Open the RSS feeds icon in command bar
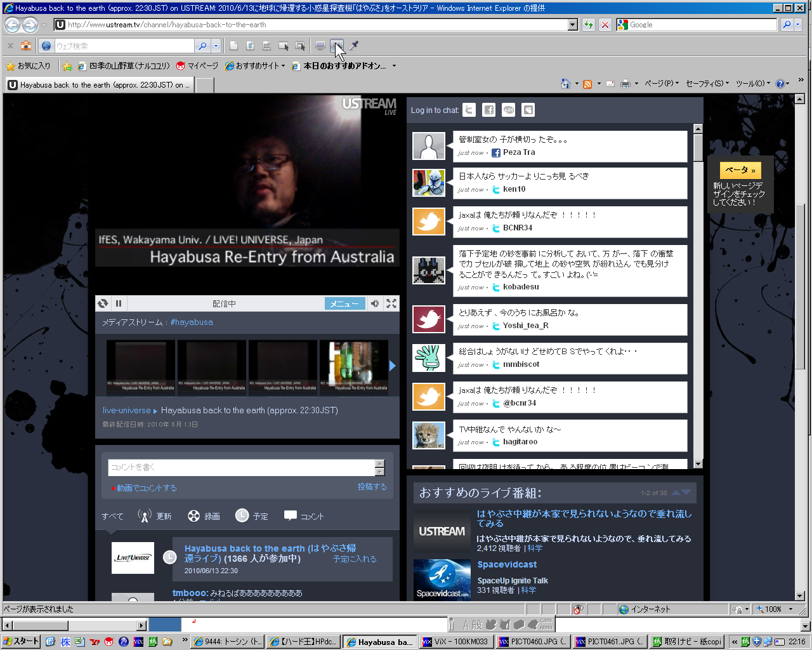This screenshot has width=812, height=650. tap(587, 84)
